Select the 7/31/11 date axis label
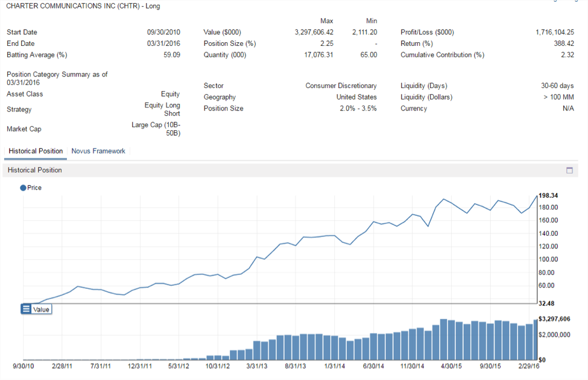This screenshot has width=588, height=380. pyautogui.click(x=101, y=366)
